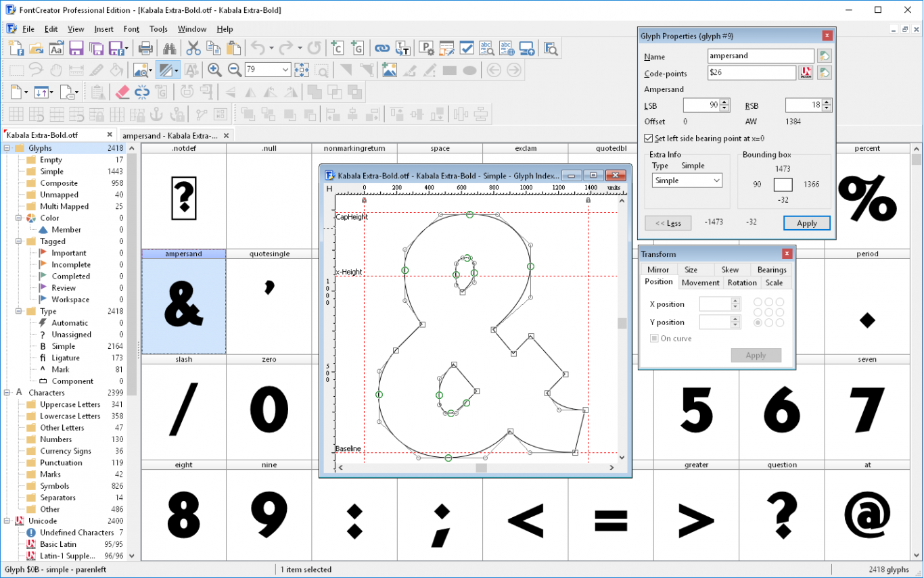Click the Apply button in Glyph Properties

[x=806, y=223]
